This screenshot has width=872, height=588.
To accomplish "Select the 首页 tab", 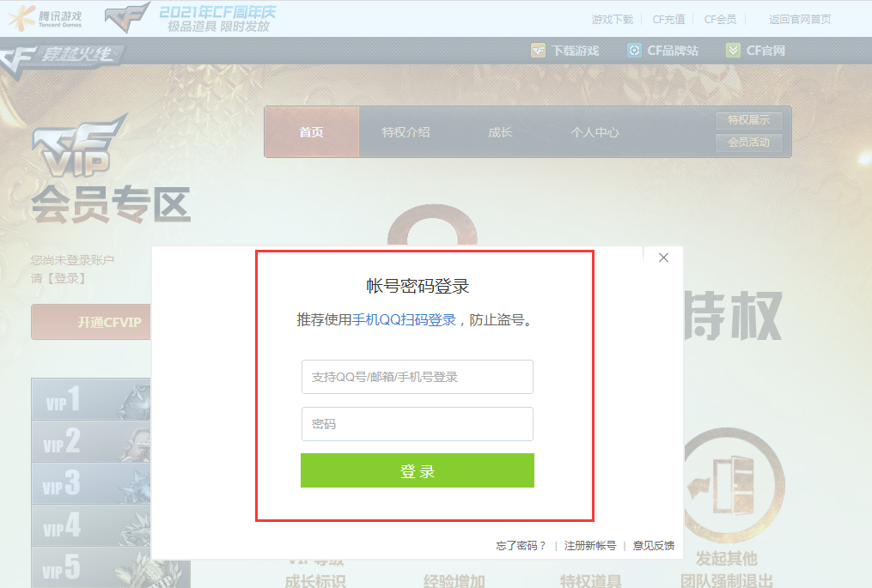I will [311, 132].
